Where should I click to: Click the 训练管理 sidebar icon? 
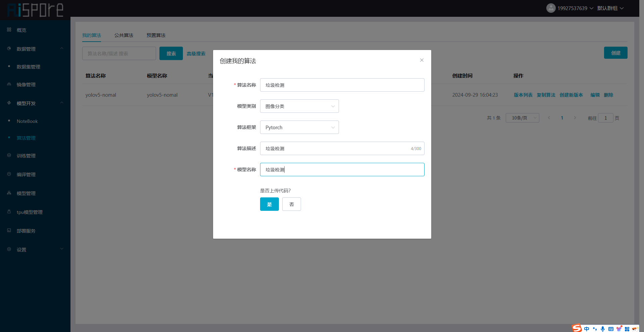9,155
